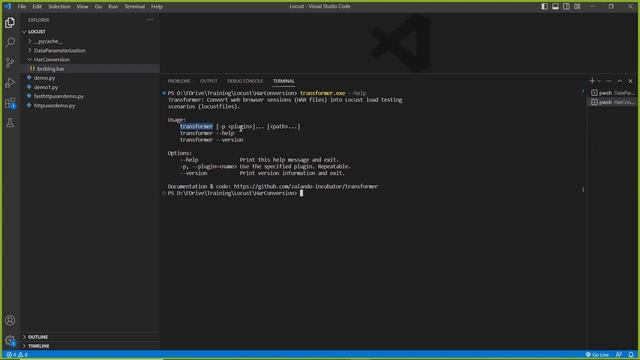Open the .har file in HarConversion folder

[91, 69]
